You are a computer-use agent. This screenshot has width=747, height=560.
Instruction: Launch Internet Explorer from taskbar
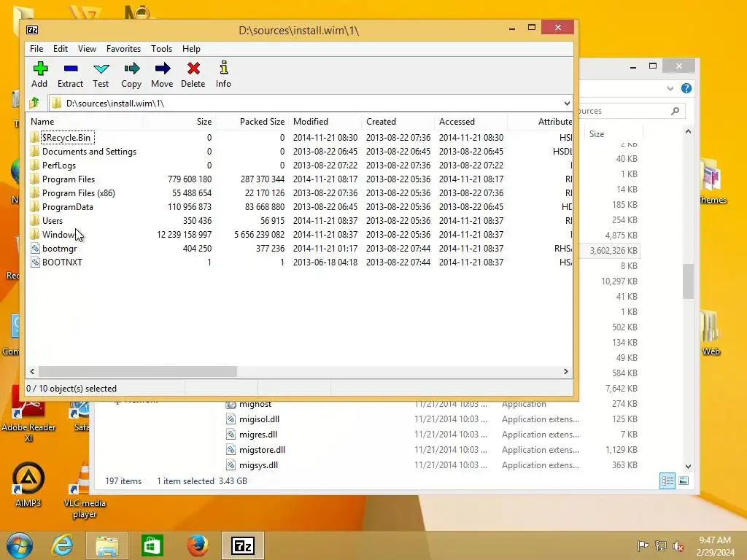click(63, 545)
